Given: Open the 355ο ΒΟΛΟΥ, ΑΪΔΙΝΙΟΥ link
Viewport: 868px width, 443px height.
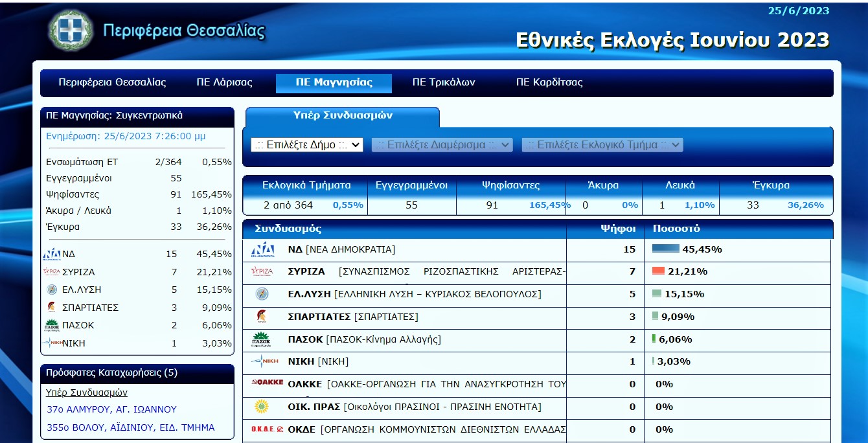Looking at the screenshot, I should point(130,427).
